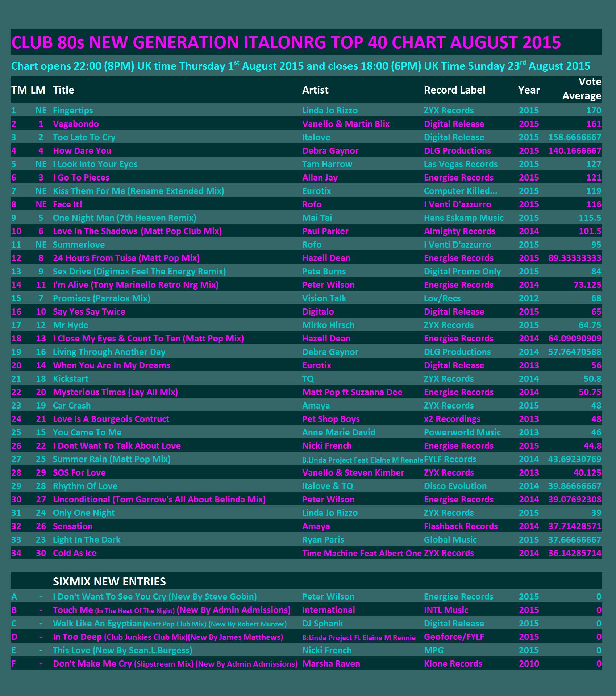Click vote average '36.14285714'

click(575, 553)
